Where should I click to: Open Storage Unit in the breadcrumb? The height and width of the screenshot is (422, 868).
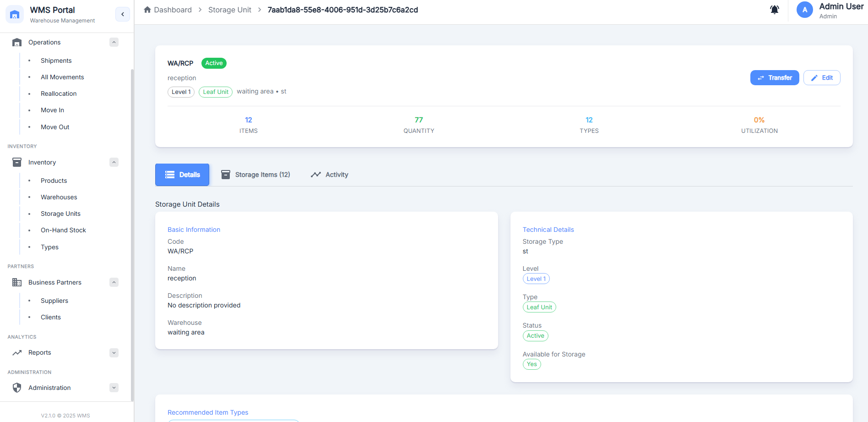[229, 10]
